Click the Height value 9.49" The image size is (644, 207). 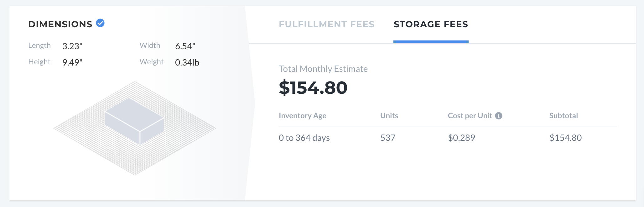click(x=72, y=62)
